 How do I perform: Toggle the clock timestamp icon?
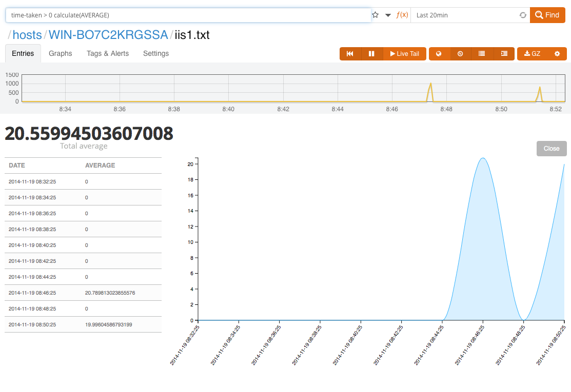click(x=461, y=54)
